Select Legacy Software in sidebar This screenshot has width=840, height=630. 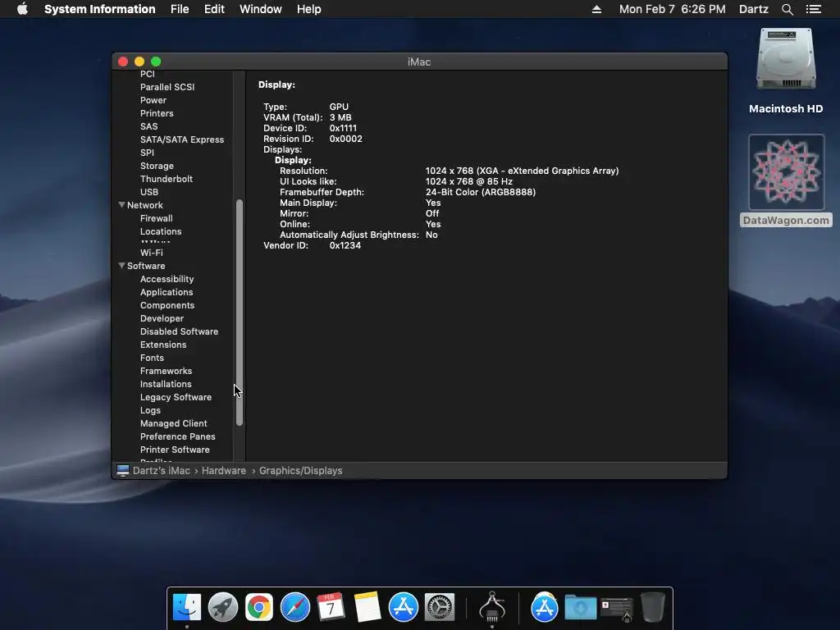(176, 397)
